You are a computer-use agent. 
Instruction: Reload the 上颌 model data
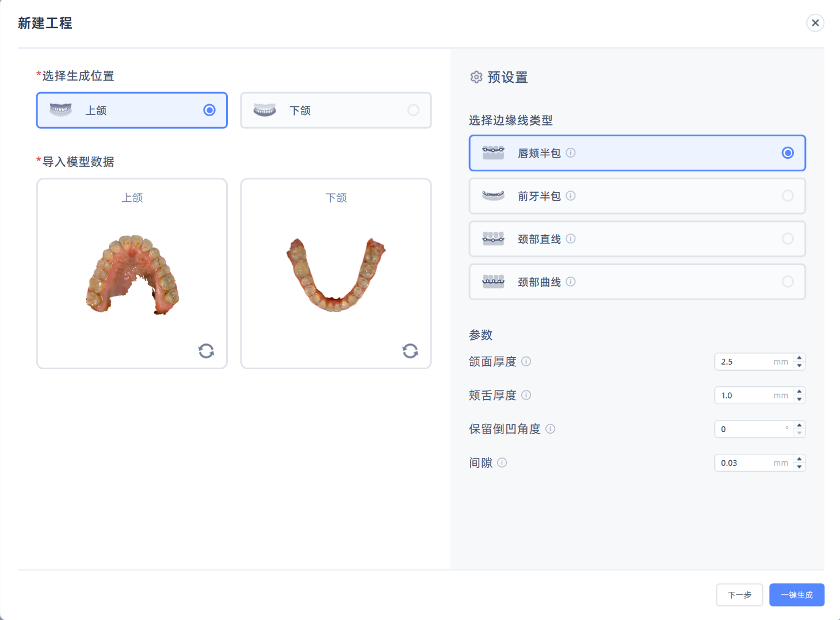point(206,351)
